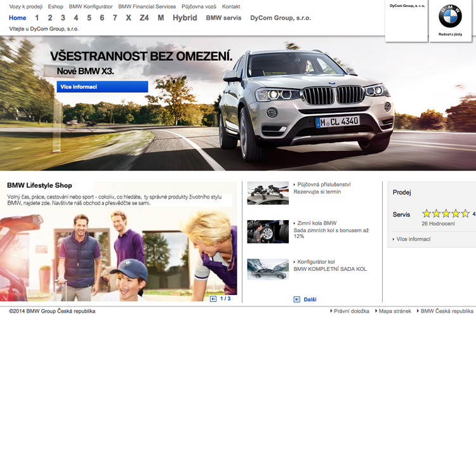Viewport: 476px width, 465px height.
Task: Click the slideshow next icon beside 1 / 3
Action: click(213, 299)
